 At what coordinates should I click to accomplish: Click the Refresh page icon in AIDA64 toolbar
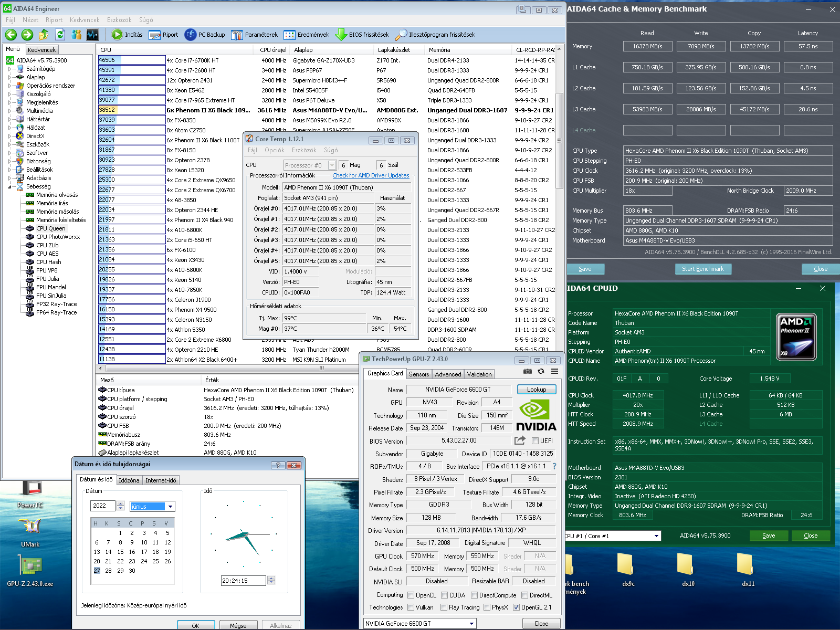pyautogui.click(x=60, y=35)
